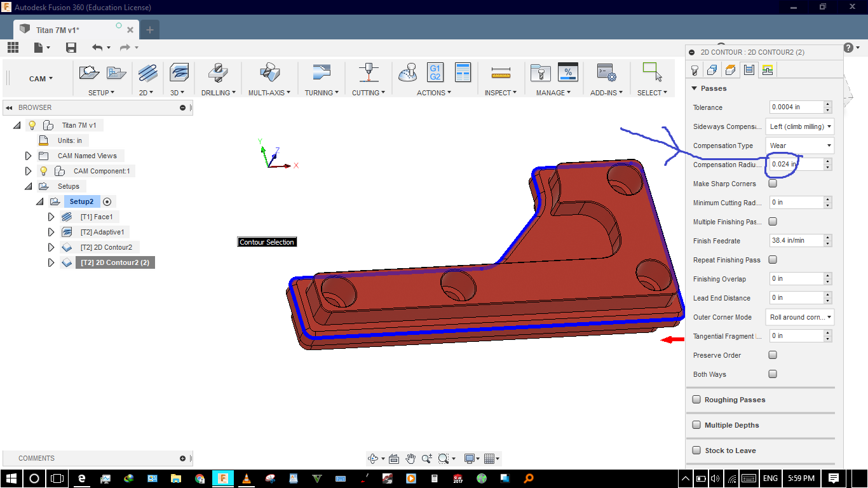The width and height of the screenshot is (868, 488).
Task: Toggle Titan 7M v1 lightbulb visibility
Action: pos(32,125)
